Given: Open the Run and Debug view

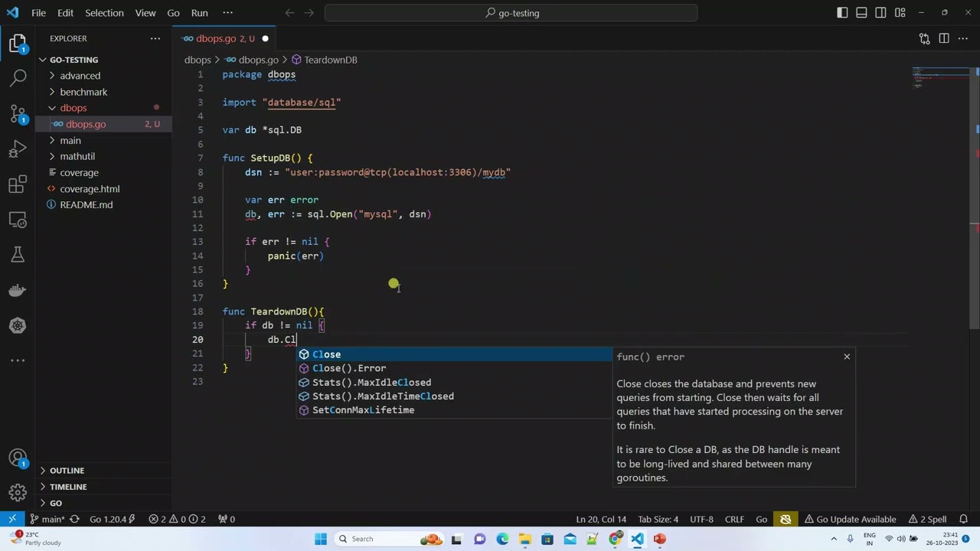Looking at the screenshot, I should (18, 148).
